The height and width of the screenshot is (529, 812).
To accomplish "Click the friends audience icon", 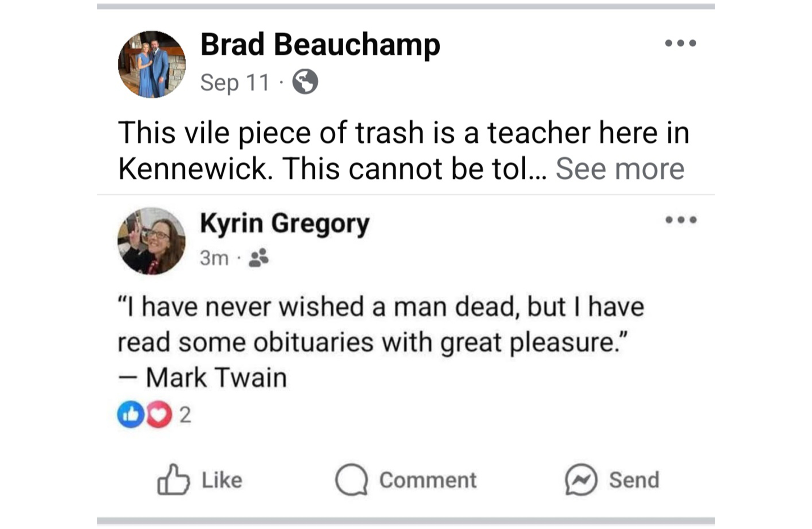I will click(x=258, y=258).
